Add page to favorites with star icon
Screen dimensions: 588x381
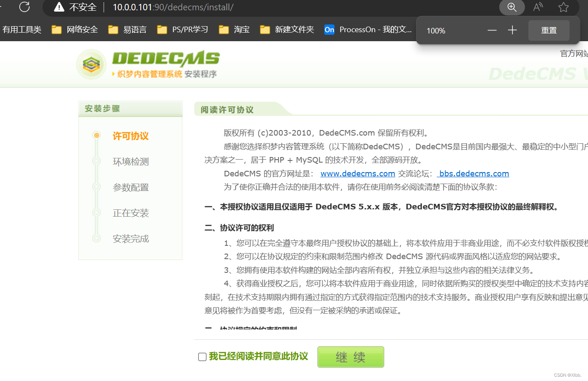[x=564, y=7]
